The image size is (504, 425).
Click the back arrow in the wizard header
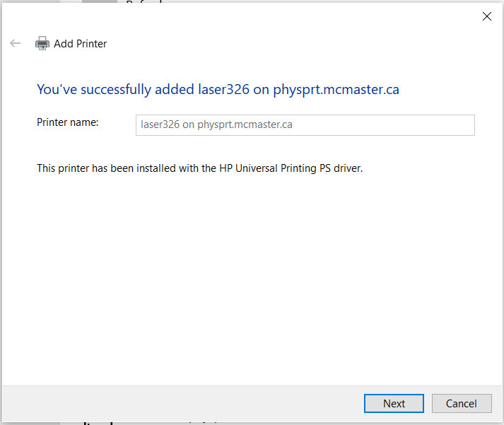point(16,44)
